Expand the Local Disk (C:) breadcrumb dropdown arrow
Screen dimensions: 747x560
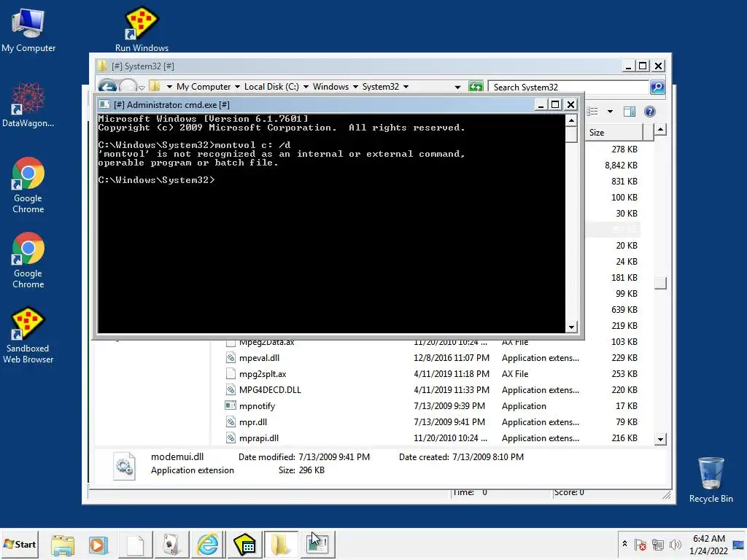306,87
